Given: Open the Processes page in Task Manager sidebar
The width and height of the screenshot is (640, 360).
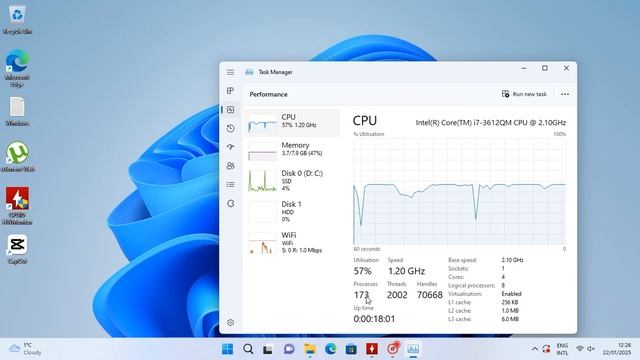Looking at the screenshot, I should point(231,91).
